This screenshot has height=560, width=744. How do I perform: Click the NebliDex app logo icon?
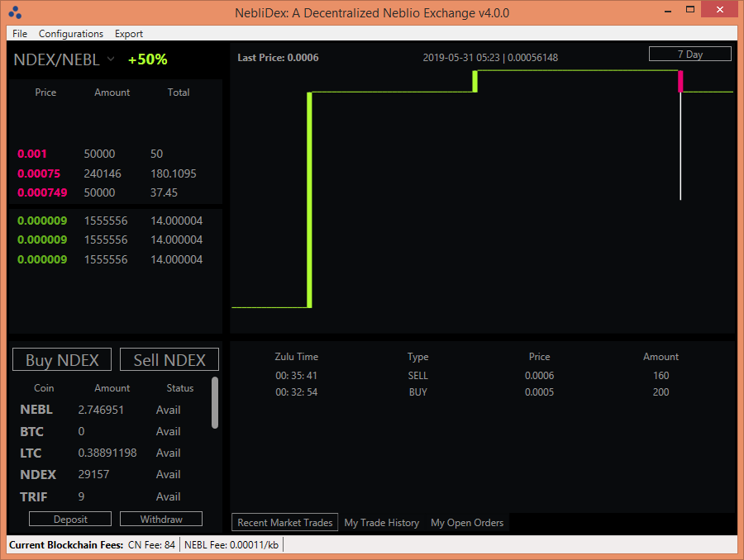tap(15, 12)
